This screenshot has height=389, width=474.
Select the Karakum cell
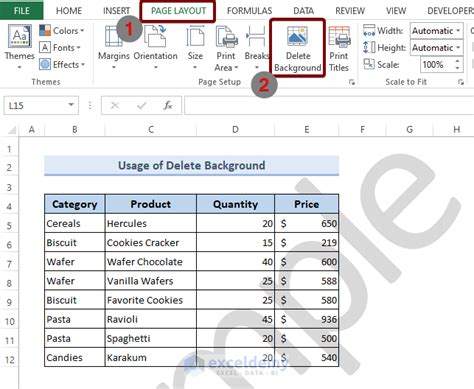(x=151, y=357)
